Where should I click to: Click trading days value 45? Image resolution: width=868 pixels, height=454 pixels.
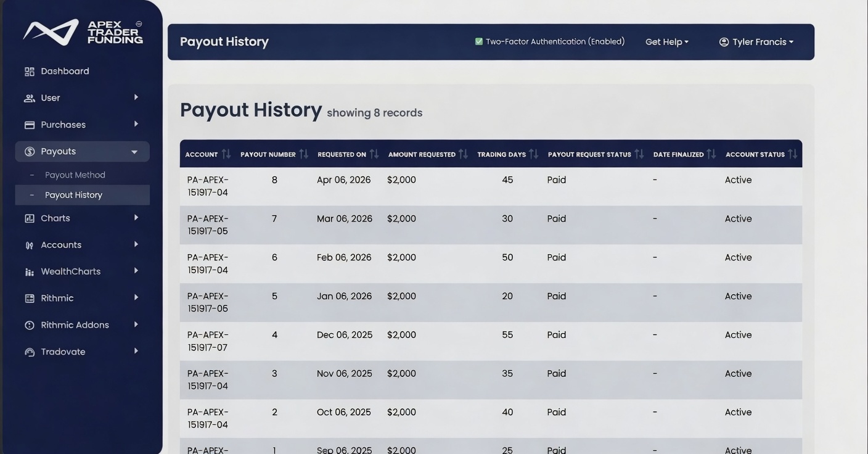(x=507, y=180)
